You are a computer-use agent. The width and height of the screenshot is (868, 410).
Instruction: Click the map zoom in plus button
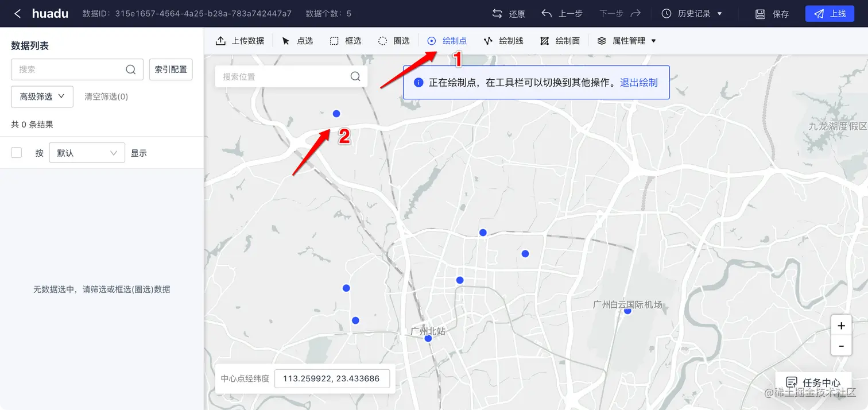pos(841,326)
